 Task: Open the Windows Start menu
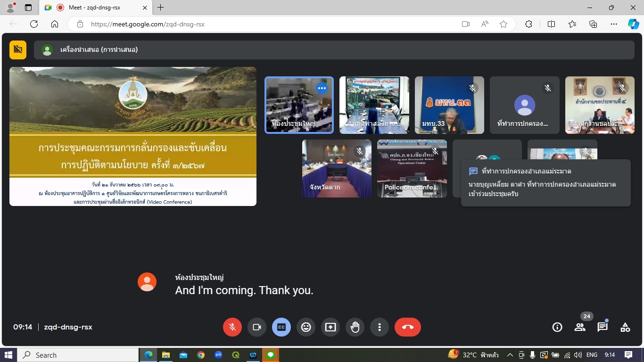(x=8, y=355)
